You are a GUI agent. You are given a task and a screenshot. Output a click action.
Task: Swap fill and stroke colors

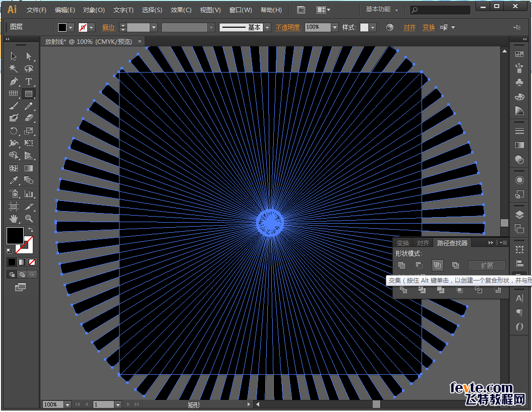point(31,230)
